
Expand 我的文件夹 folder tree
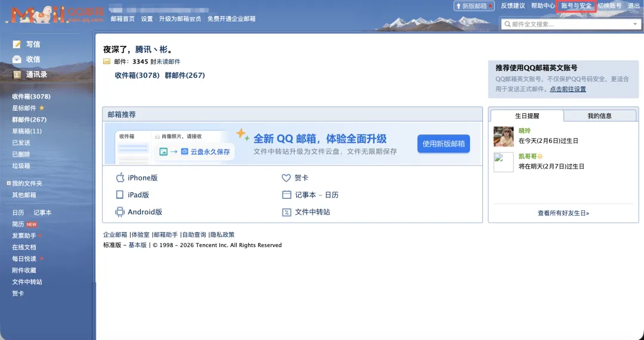tap(8, 183)
